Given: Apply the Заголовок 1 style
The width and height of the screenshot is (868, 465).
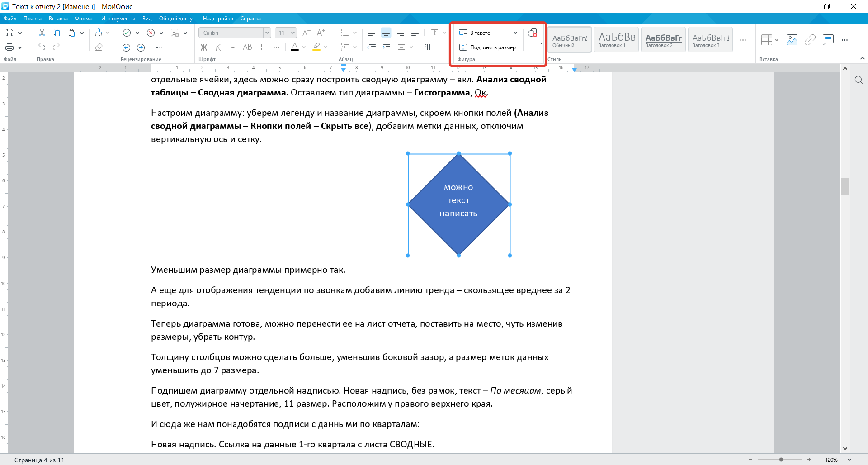Looking at the screenshot, I should tap(617, 40).
